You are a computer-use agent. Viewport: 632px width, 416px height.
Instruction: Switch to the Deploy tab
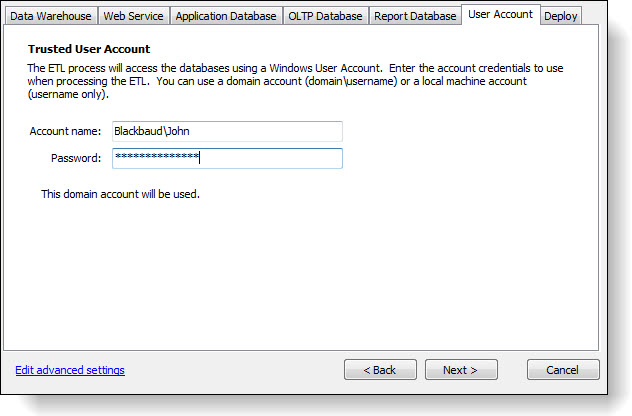pos(561,16)
